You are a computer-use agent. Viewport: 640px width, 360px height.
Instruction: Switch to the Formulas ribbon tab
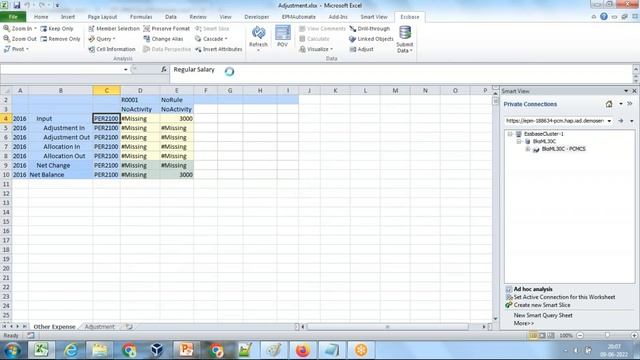(141, 17)
